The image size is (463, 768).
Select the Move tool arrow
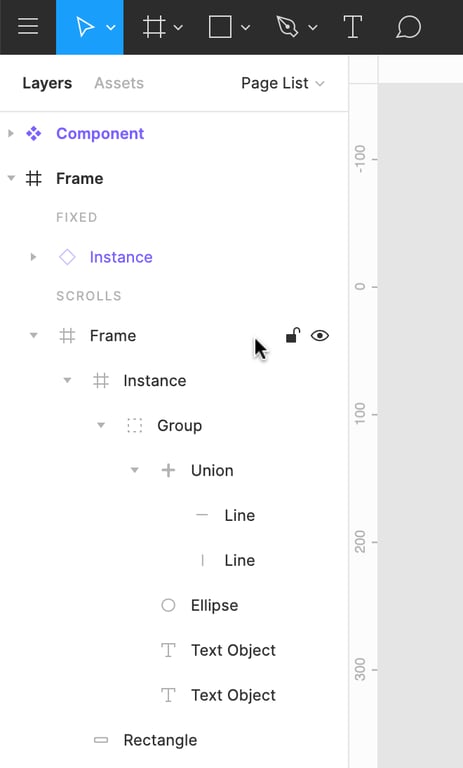coord(85,27)
